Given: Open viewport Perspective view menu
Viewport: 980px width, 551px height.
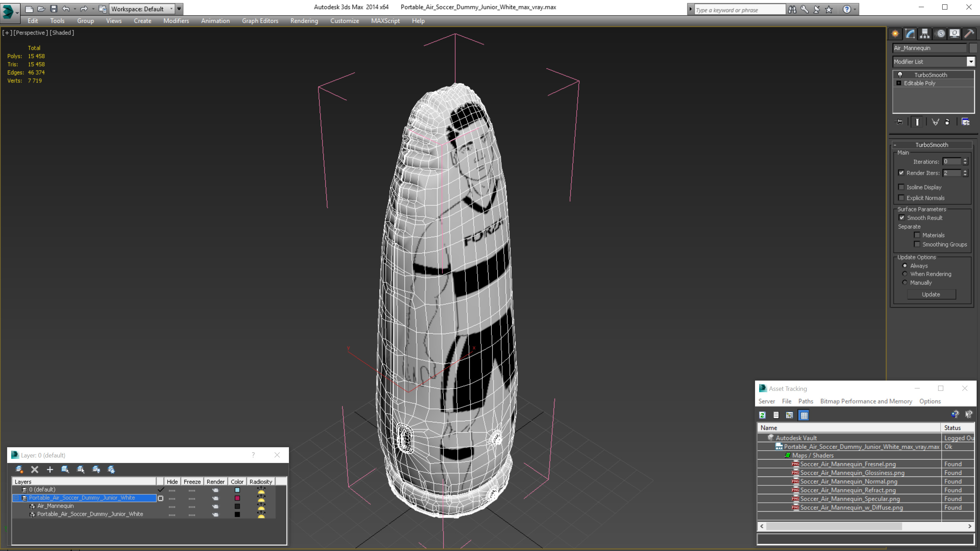Looking at the screenshot, I should (31, 33).
